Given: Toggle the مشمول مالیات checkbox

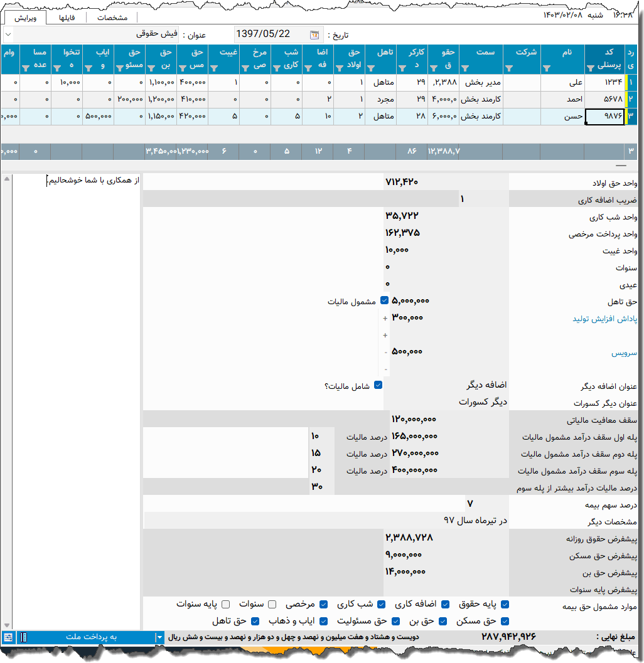Looking at the screenshot, I should [385, 301].
